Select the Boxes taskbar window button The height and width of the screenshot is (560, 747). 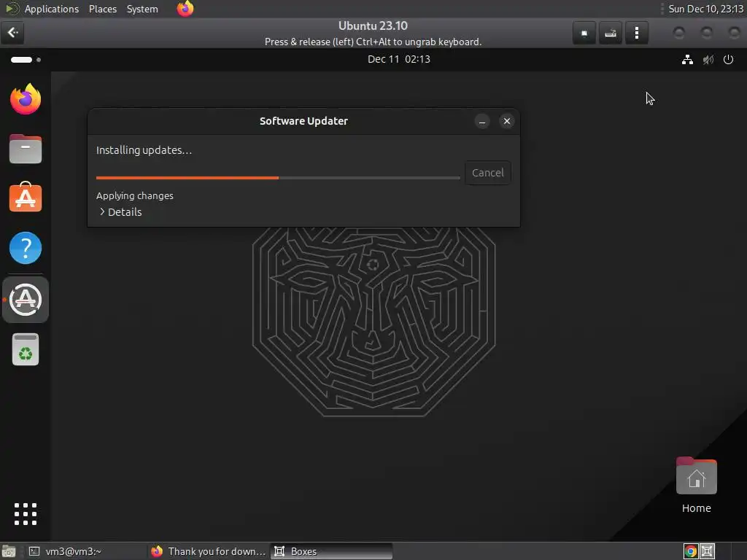[x=332, y=551]
